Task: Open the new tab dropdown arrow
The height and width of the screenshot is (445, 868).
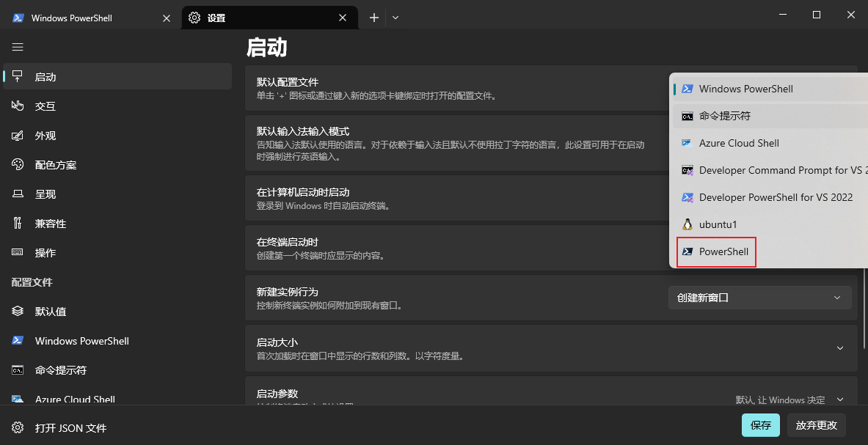Action: coord(395,18)
